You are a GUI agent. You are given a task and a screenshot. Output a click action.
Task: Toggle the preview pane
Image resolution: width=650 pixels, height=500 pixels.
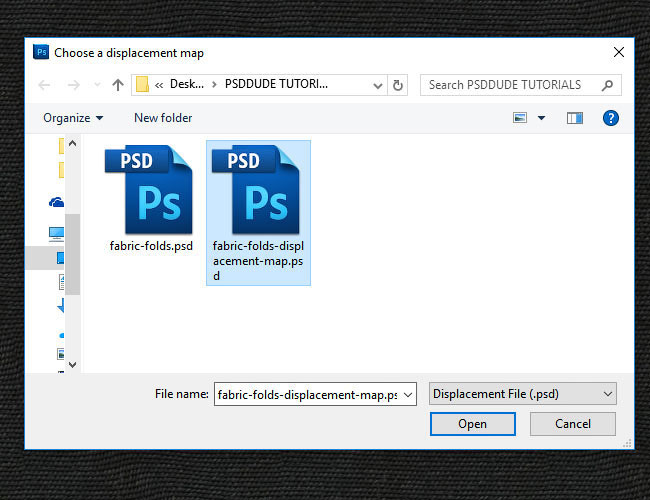click(x=575, y=118)
